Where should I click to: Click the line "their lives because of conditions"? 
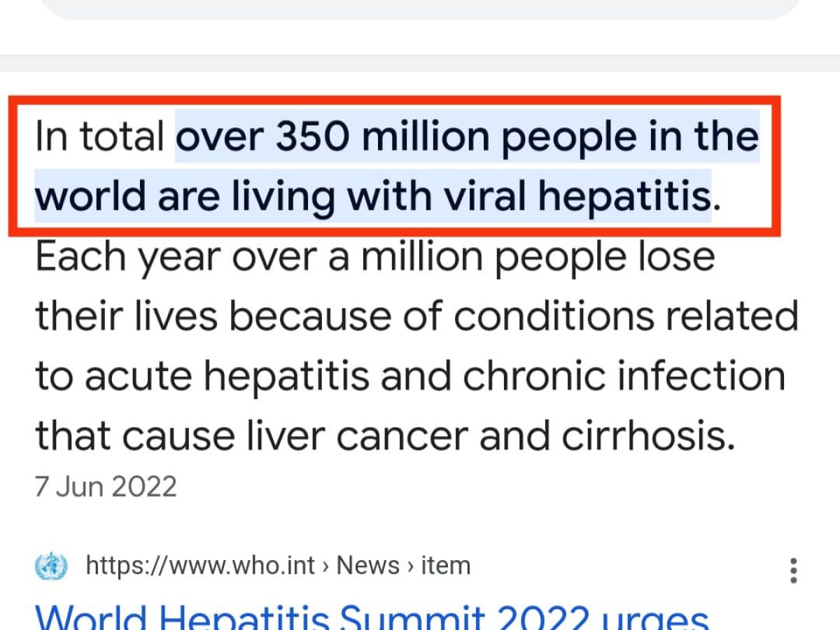tap(416, 316)
